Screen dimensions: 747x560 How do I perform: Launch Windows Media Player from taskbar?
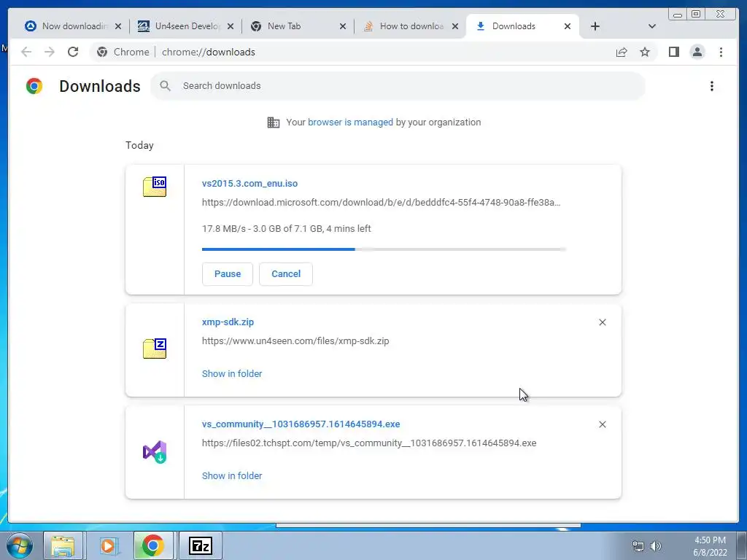coord(108,545)
